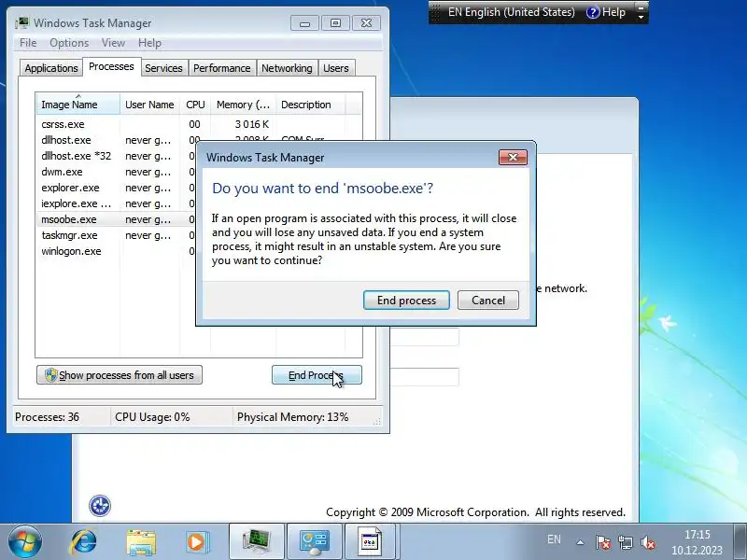This screenshot has width=747, height=560.
Task: Click Show processes from all users
Action: pyautogui.click(x=120, y=375)
